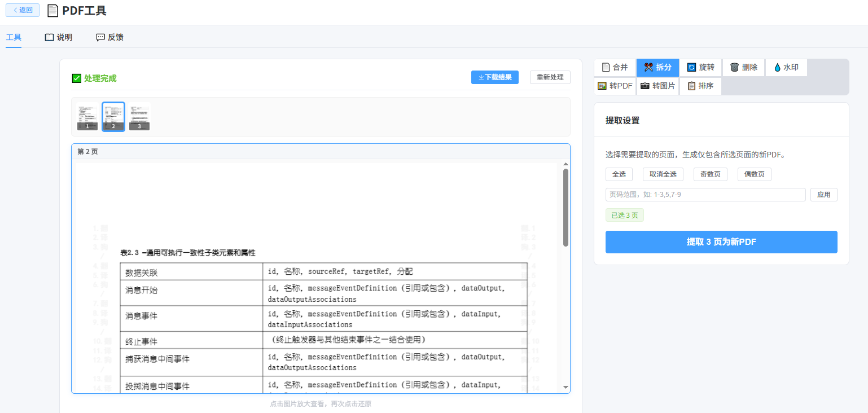868x413 pixels.
Task: Select page 1 thumbnail
Action: (87, 117)
